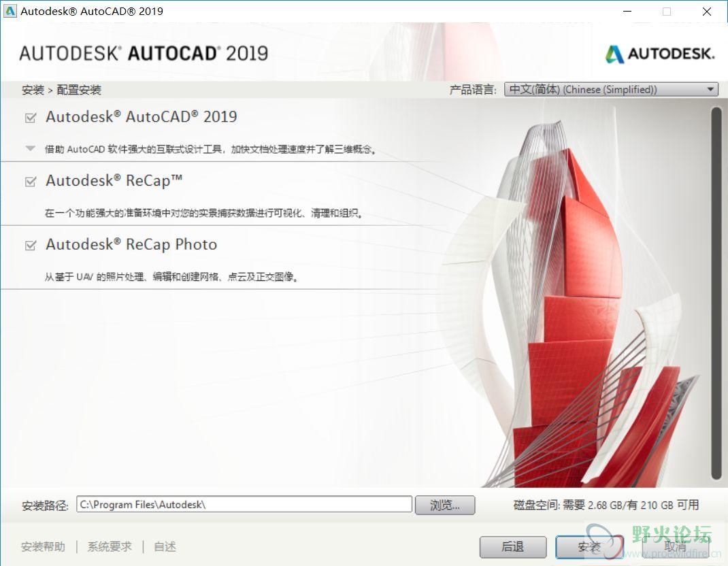Select the Autodesk ReCap product title

tap(114, 181)
